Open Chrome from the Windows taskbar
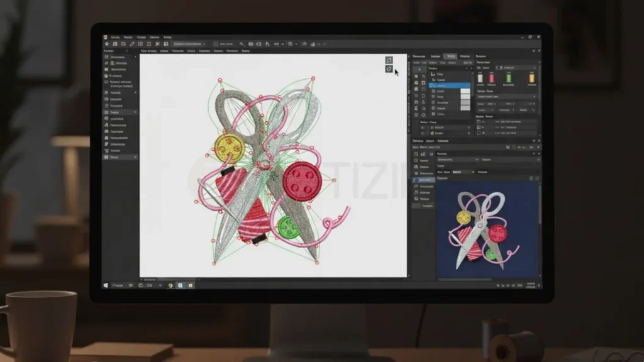The height and width of the screenshot is (362, 644). [x=170, y=285]
